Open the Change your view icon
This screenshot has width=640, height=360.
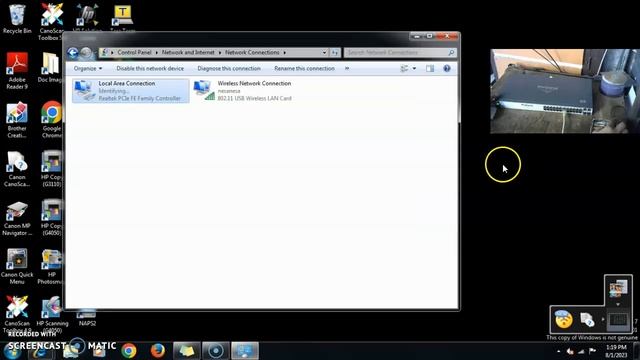[x=404, y=69]
